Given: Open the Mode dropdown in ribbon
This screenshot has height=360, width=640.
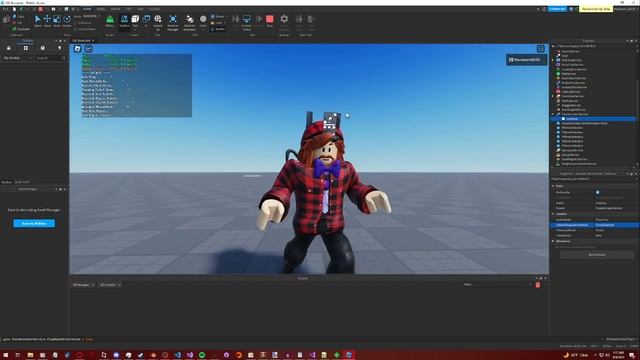Looking at the screenshot, I should [92, 16].
